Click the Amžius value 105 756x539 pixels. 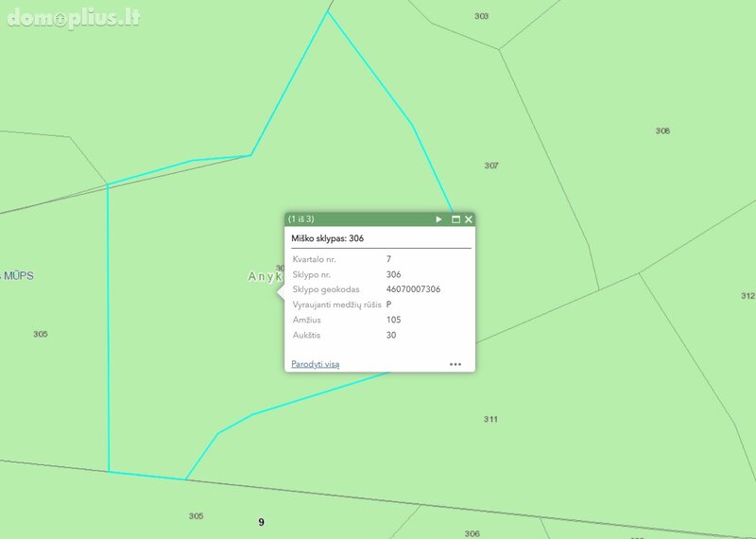coord(393,320)
